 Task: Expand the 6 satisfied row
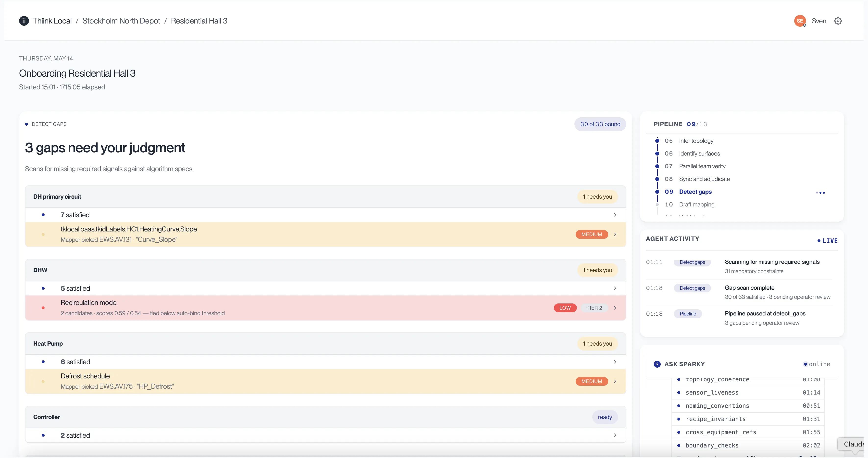click(325, 362)
